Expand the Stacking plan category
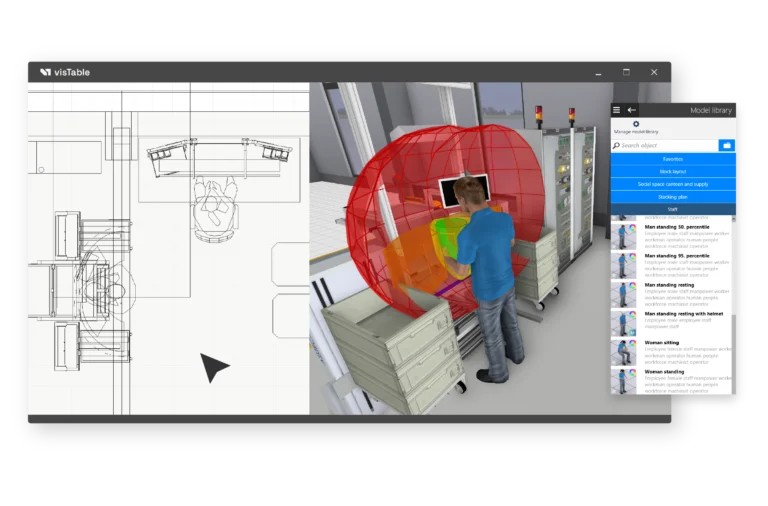Image resolution: width=768 pixels, height=506 pixels. 673,197
